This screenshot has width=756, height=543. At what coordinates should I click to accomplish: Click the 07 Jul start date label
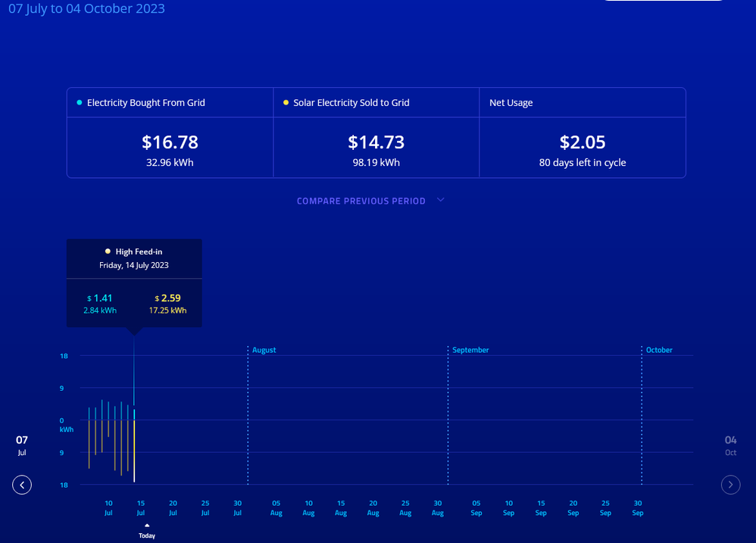click(x=22, y=445)
